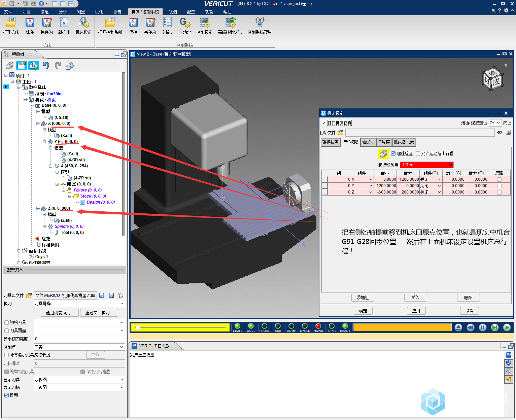Screen dimensions: 516x420
Task: Click the 插入 button
Action: coord(415,297)
